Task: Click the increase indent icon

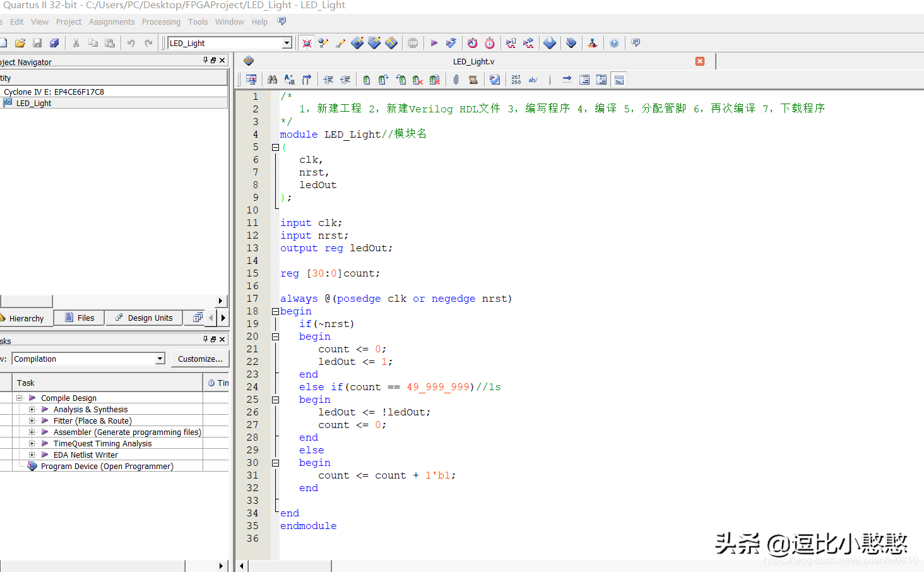Action: click(x=328, y=80)
